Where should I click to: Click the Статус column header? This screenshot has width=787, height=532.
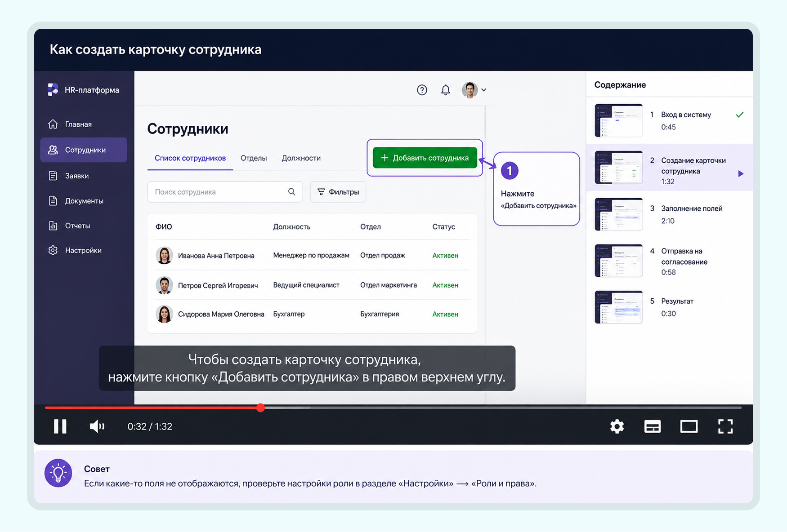[x=443, y=227]
